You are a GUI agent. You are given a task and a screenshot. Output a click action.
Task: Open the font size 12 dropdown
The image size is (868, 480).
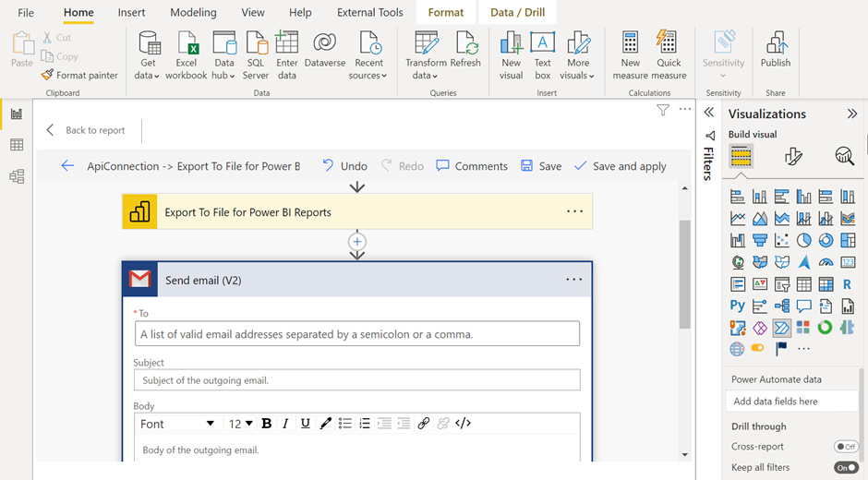pos(240,424)
